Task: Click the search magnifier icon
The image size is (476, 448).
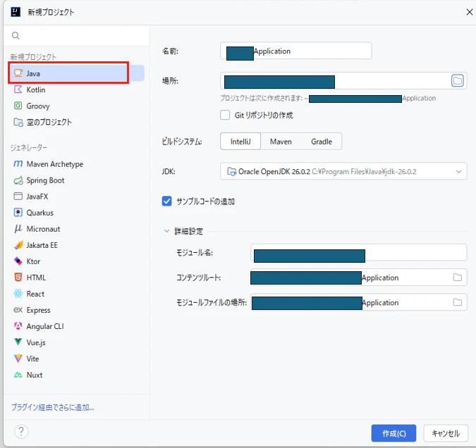Action: click(x=16, y=36)
